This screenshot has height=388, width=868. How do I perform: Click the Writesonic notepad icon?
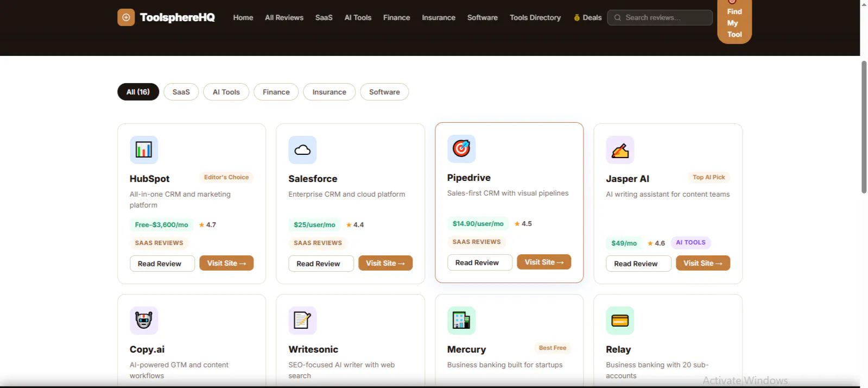pyautogui.click(x=302, y=321)
